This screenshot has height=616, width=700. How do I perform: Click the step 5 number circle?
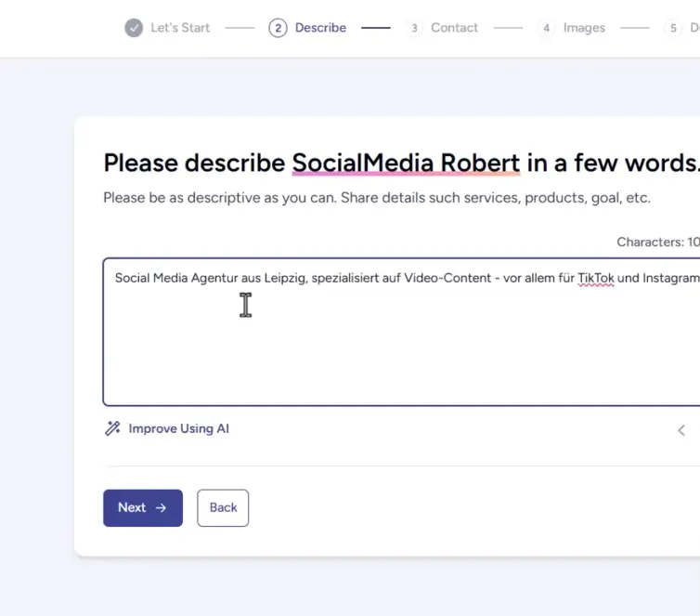pos(673,28)
